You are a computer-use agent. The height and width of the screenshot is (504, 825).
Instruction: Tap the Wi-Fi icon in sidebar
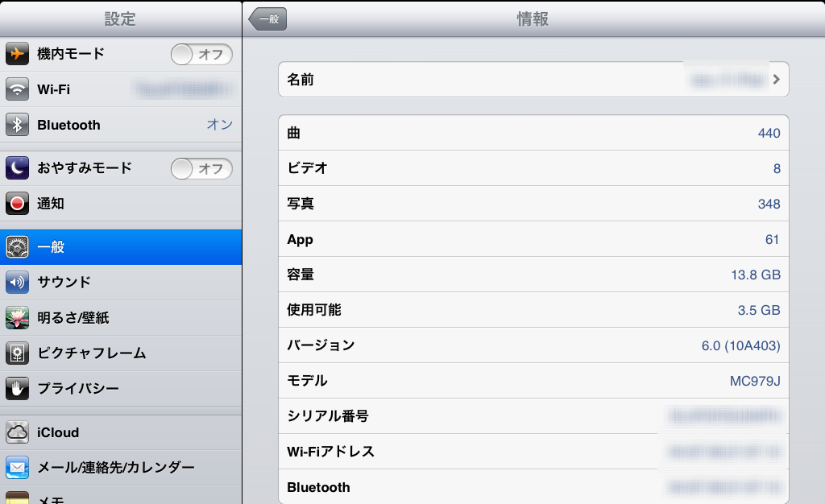coord(18,89)
